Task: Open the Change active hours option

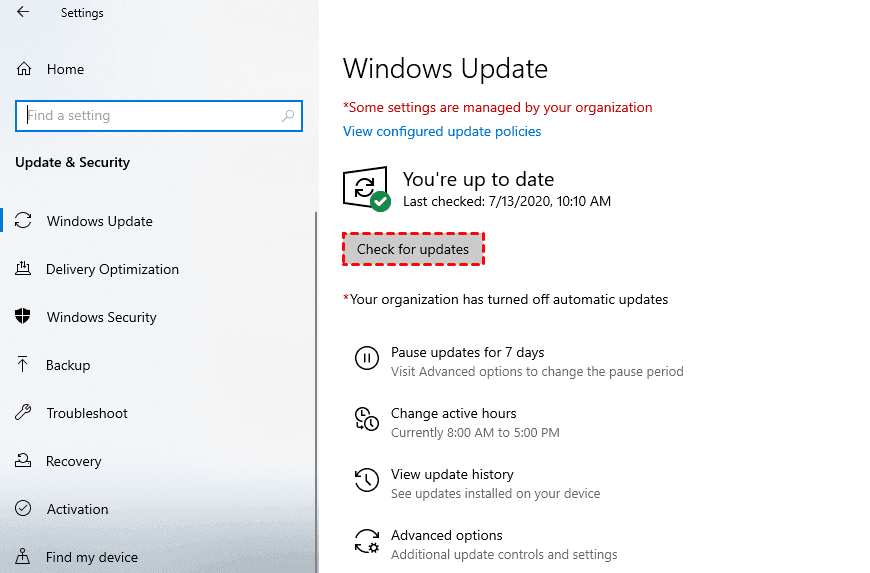Action: 453,413
